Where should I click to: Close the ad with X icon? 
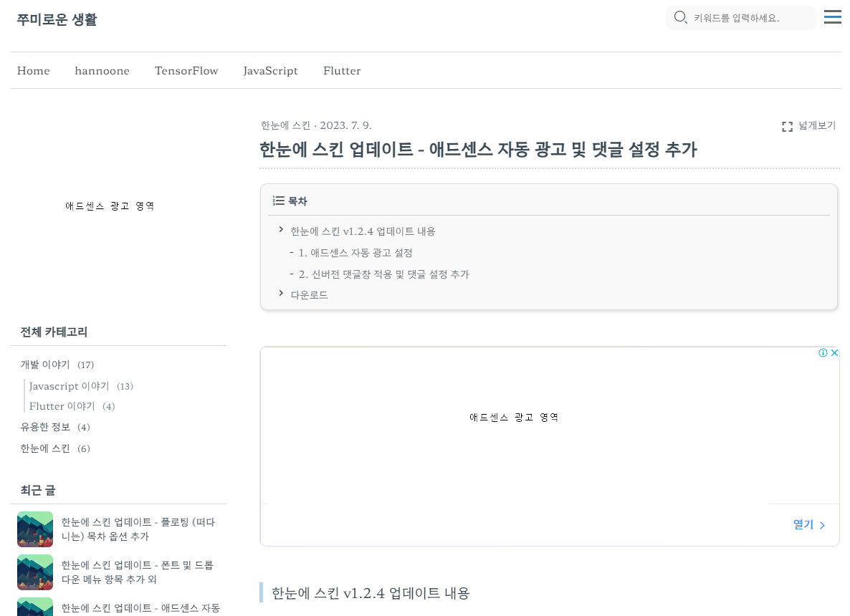[834, 352]
